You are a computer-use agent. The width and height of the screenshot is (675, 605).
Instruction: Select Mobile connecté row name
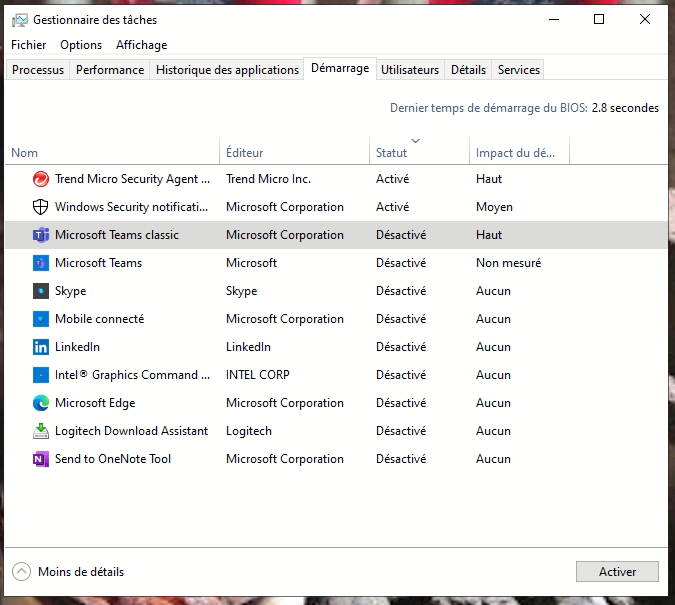click(x=99, y=319)
